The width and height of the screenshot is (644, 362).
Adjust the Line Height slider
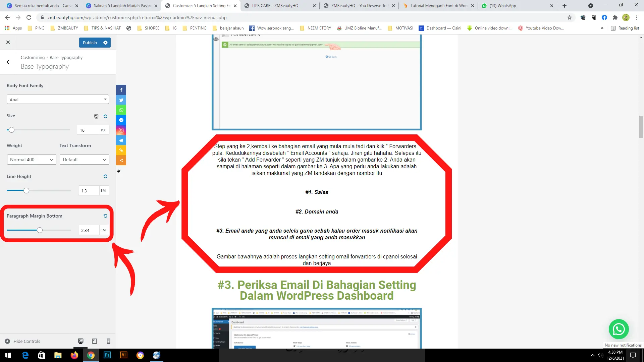point(26,191)
